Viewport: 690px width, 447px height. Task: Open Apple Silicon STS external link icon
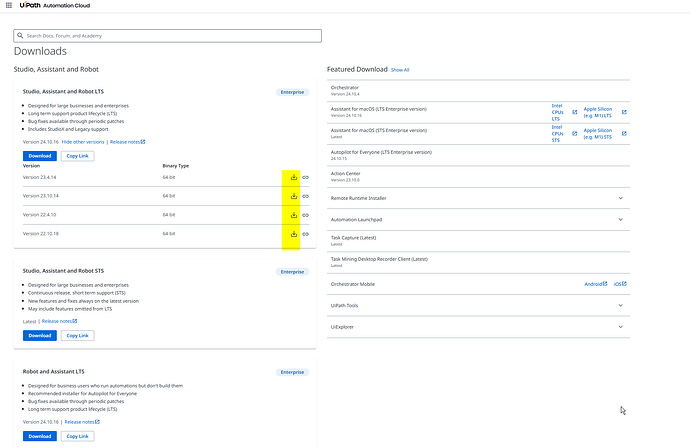pyautogui.click(x=624, y=133)
